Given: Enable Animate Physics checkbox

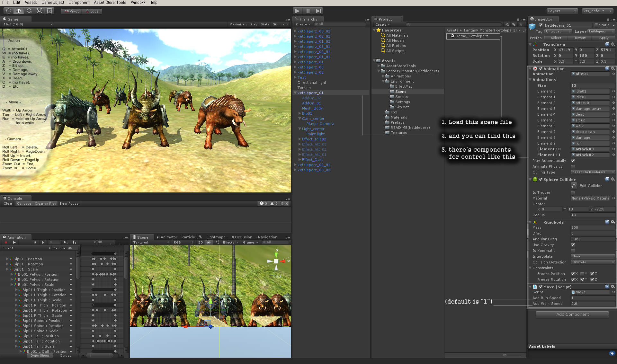Looking at the screenshot, I should click(x=573, y=166).
